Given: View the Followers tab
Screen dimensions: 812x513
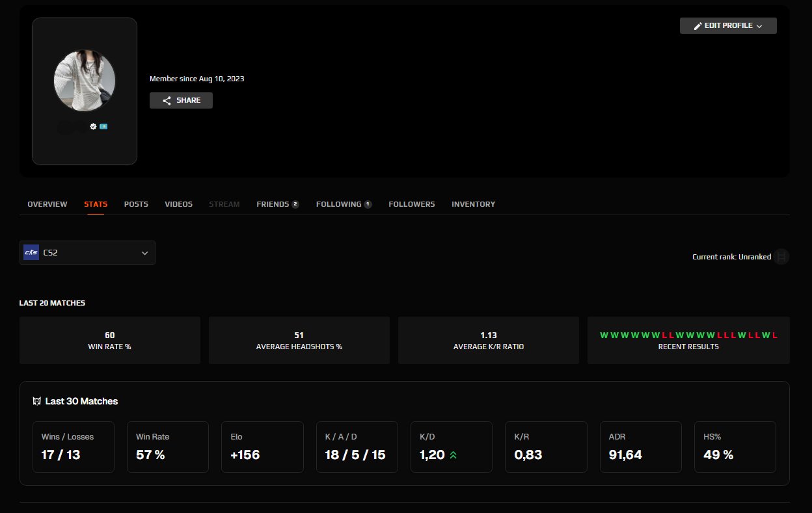Looking at the screenshot, I should 411,204.
